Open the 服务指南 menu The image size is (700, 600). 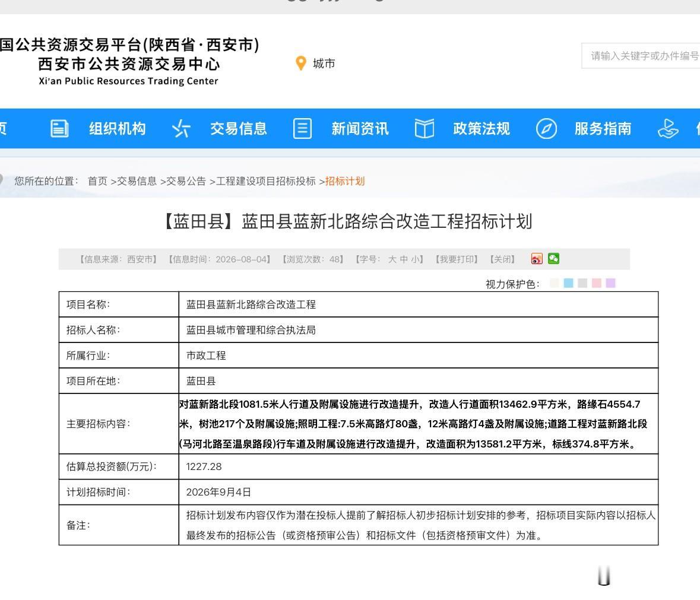[x=603, y=128]
